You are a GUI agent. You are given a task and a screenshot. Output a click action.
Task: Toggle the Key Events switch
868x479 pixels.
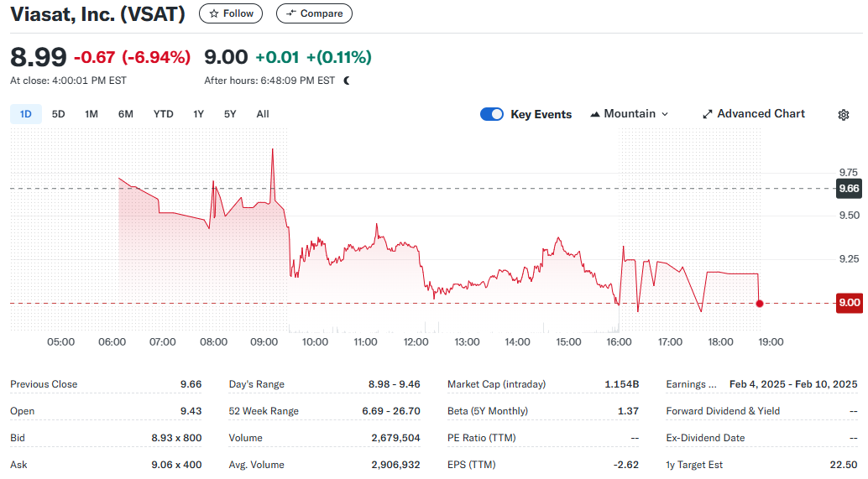[x=492, y=114]
